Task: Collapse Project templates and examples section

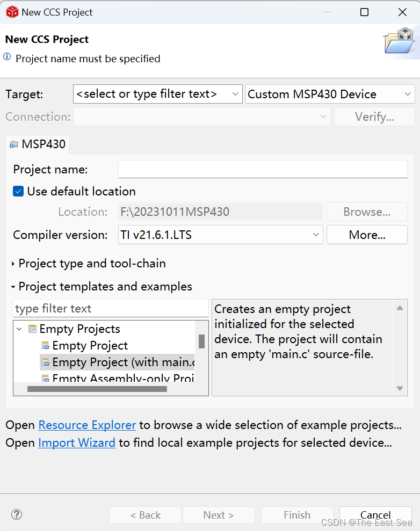Action: pos(13,287)
